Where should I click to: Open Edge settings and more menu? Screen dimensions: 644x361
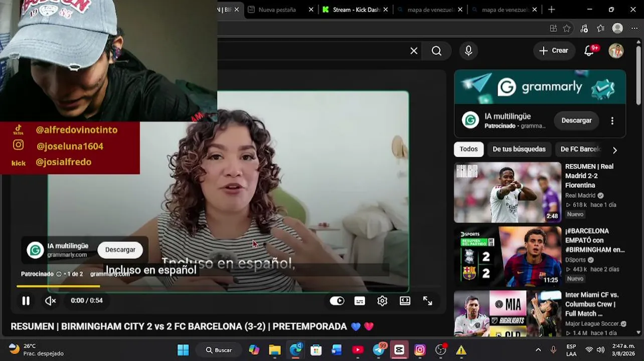tap(634, 29)
